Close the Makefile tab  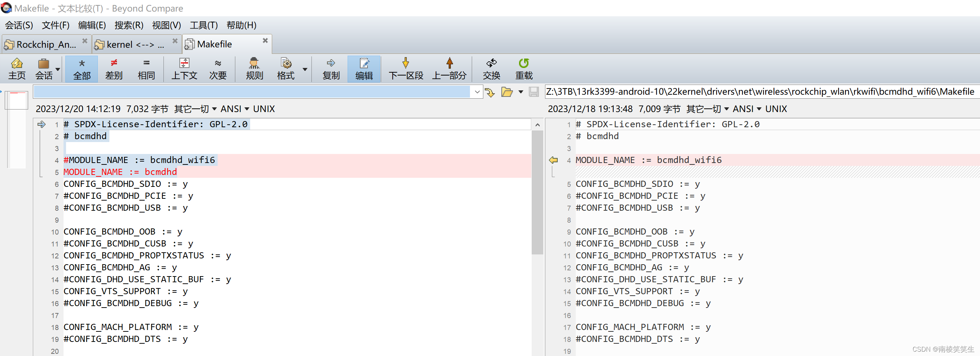(x=265, y=40)
